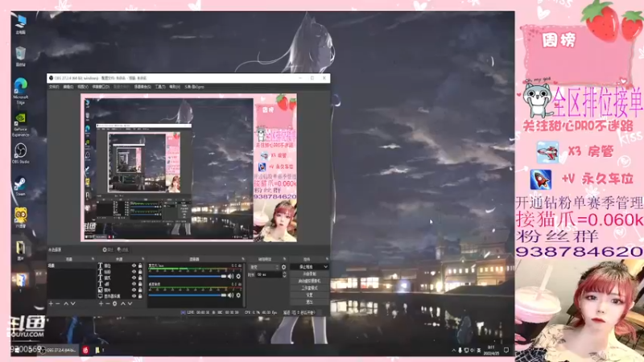Viewport: 644px width, 362px height.
Task: Select the scene entry in Scenes list
Action: point(72,266)
